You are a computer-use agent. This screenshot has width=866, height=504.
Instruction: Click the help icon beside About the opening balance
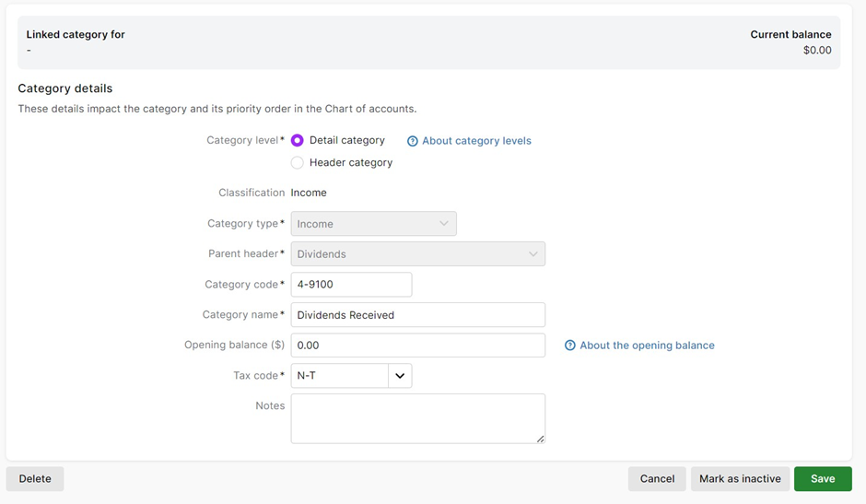(x=570, y=346)
